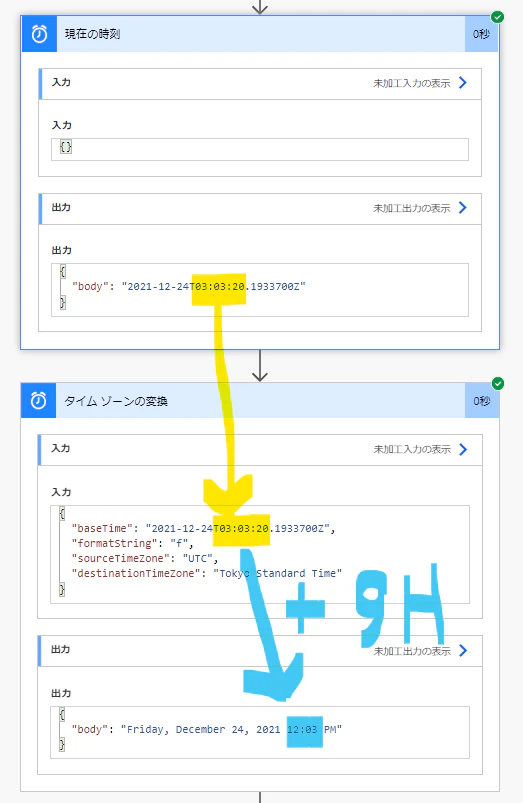This screenshot has height=803, width=523.
Task: Show 未加工入力の表示 link for 現在の時刻
Action: tap(412, 83)
